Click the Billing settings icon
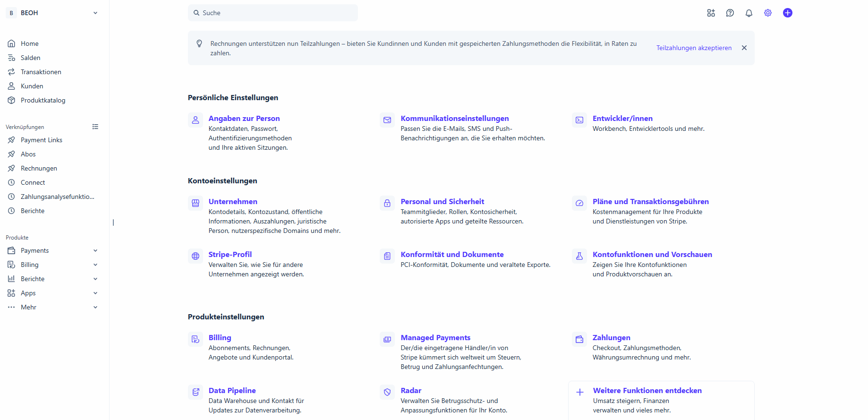This screenshot has height=420, width=868. tap(196, 339)
